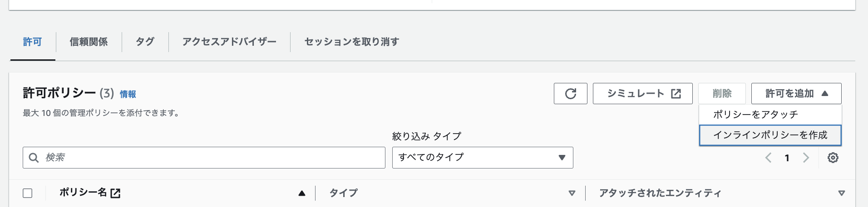Click the search magnifier icon
The image size is (868, 207).
(34, 158)
